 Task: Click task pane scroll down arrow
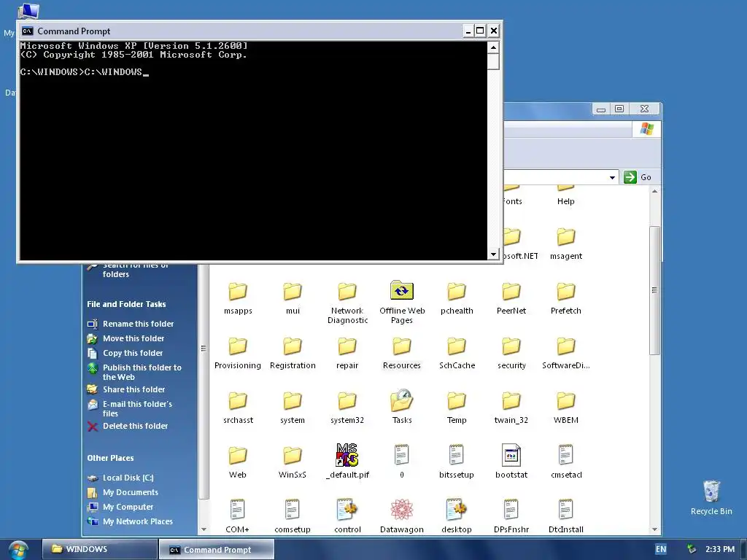tap(204, 529)
